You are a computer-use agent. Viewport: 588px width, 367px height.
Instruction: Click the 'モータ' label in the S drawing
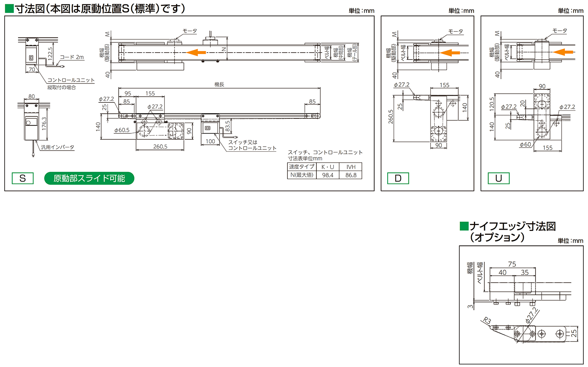point(190,31)
